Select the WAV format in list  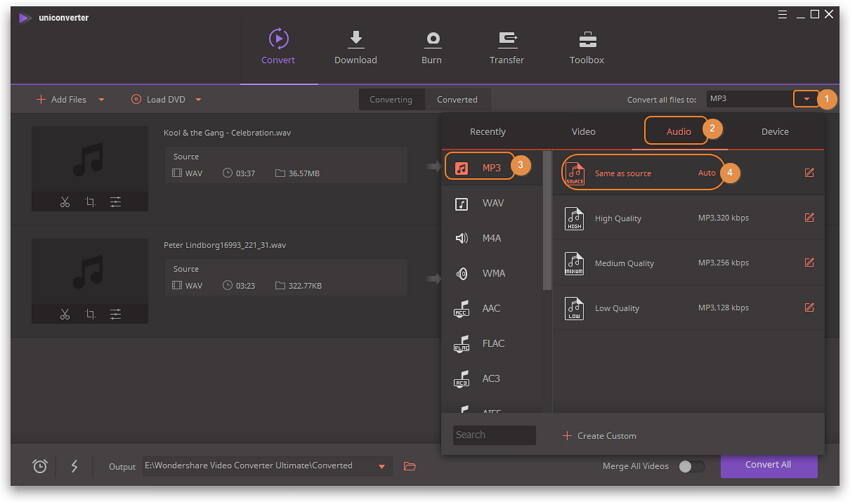click(493, 203)
